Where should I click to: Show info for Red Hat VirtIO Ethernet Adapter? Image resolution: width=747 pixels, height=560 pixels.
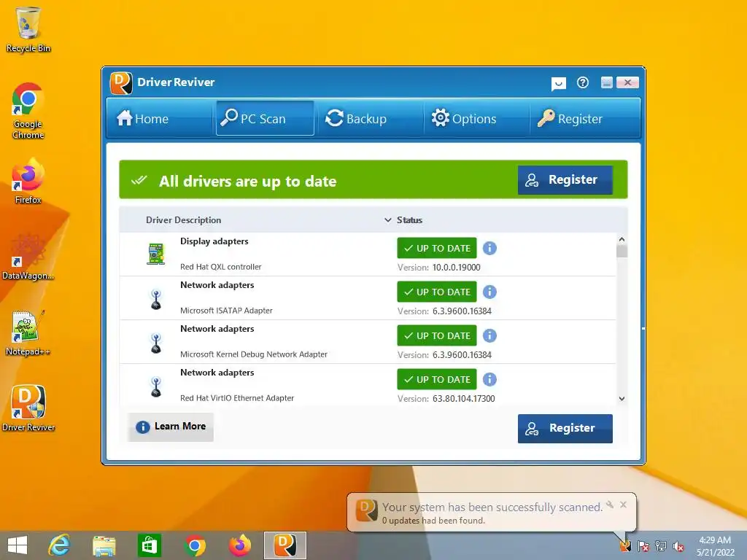(x=489, y=379)
